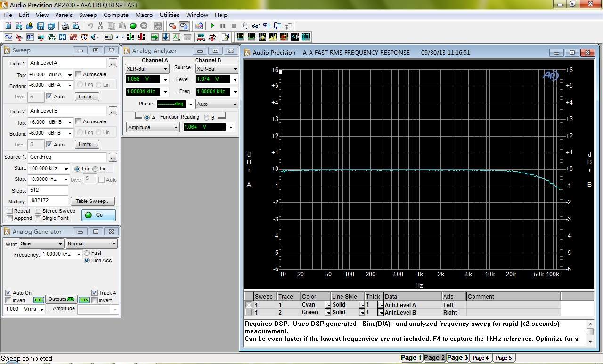Click the generator Frequency input field
The width and height of the screenshot is (603, 364).
[x=58, y=254]
